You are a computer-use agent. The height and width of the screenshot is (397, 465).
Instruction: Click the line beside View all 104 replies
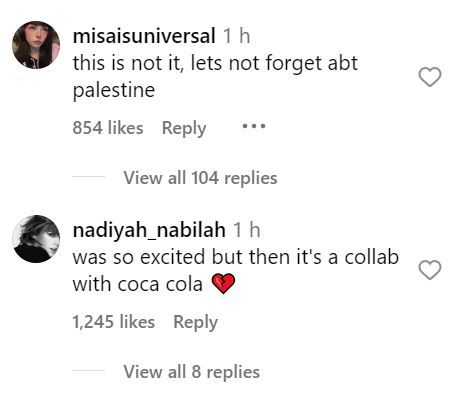[89, 177]
